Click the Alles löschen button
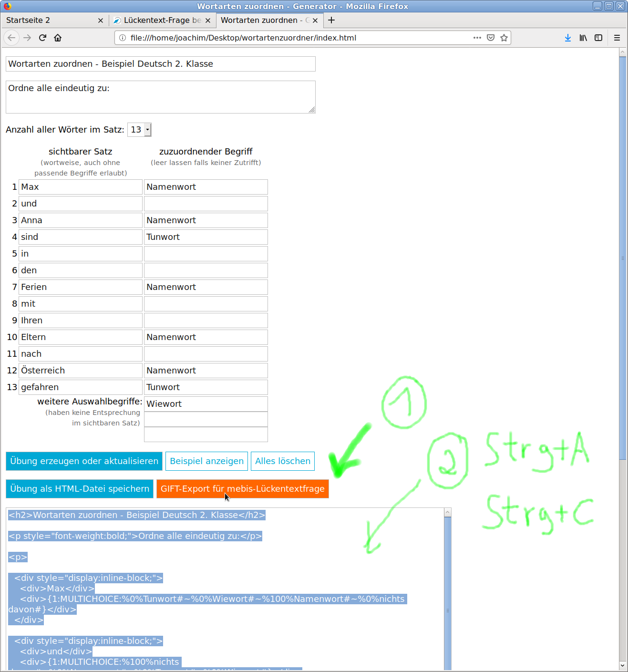 [282, 461]
